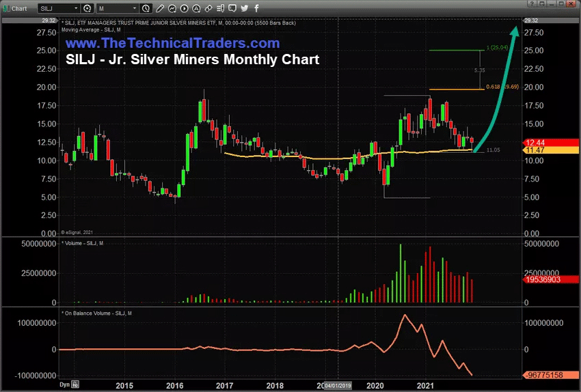This screenshot has height=392, width=581.
Task: Click the pencil drawing tool icon
Action: tap(160, 9)
